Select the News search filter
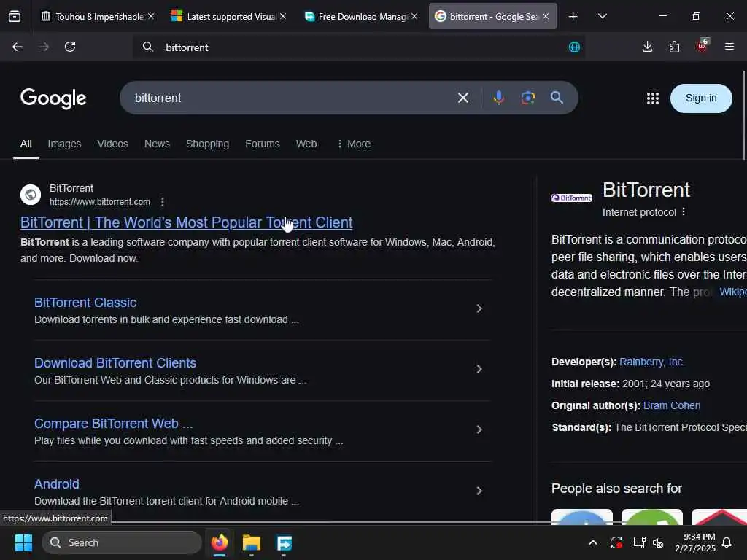Screen dimensions: 747x560 point(158,144)
